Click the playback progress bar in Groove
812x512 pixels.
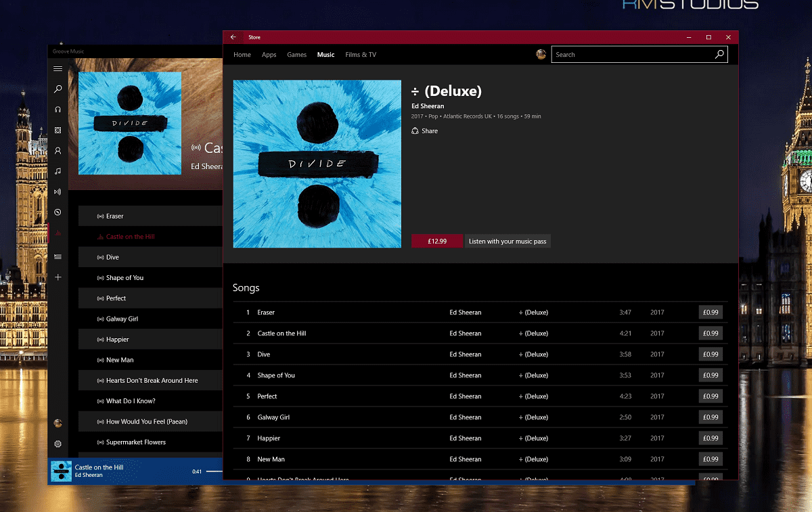pyautogui.click(x=215, y=471)
